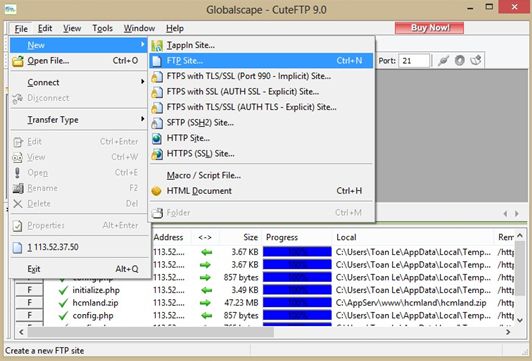532x361 pixels.
Task: Click the SFTP (SSH2) Site lock icon
Action: point(157,123)
